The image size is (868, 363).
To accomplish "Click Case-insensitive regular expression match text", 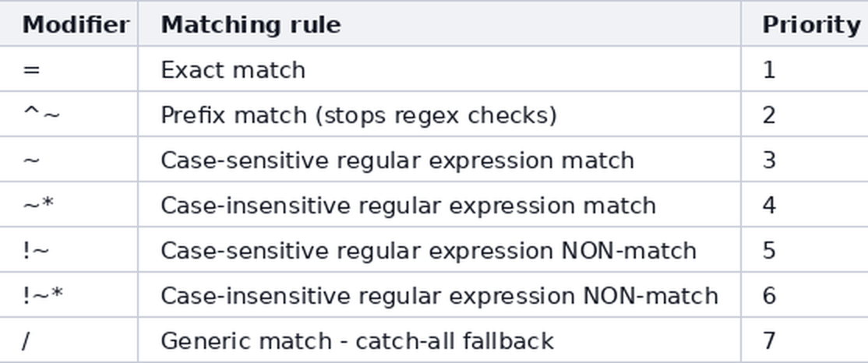I will pos(408,206).
